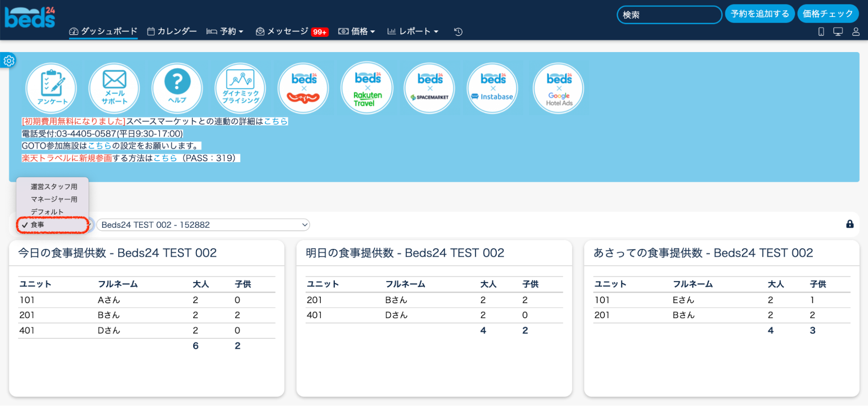Open the ダイナミックプライシング icon
868x406 pixels.
[241, 88]
